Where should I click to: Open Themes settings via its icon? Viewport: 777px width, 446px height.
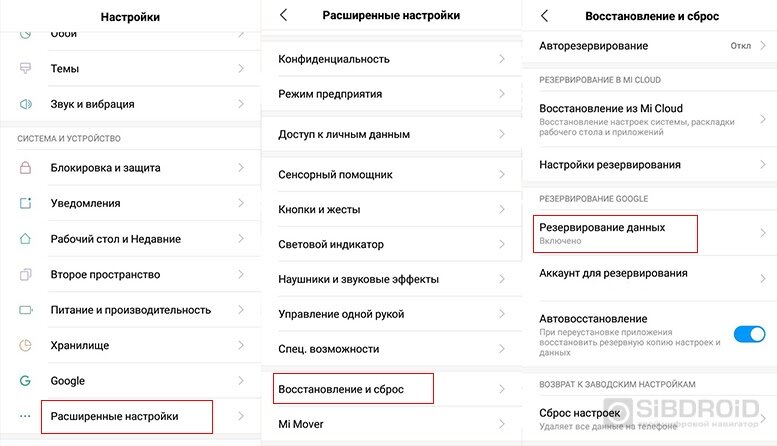pyautogui.click(x=26, y=69)
